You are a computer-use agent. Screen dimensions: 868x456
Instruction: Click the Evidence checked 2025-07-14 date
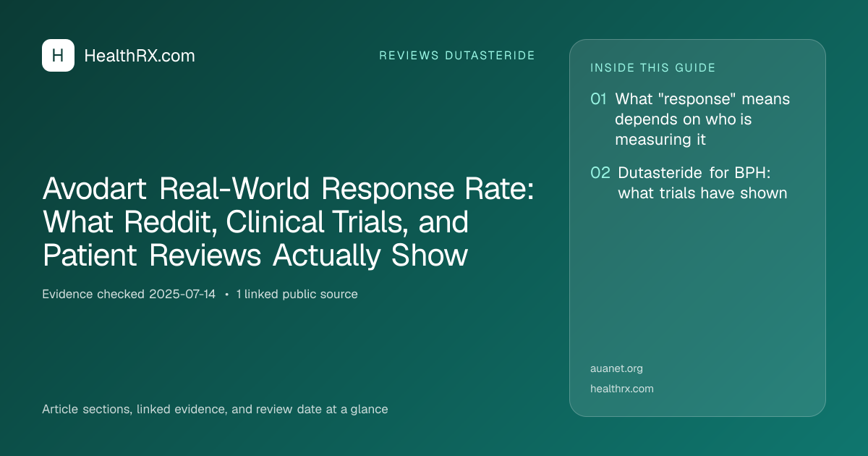pos(129,294)
